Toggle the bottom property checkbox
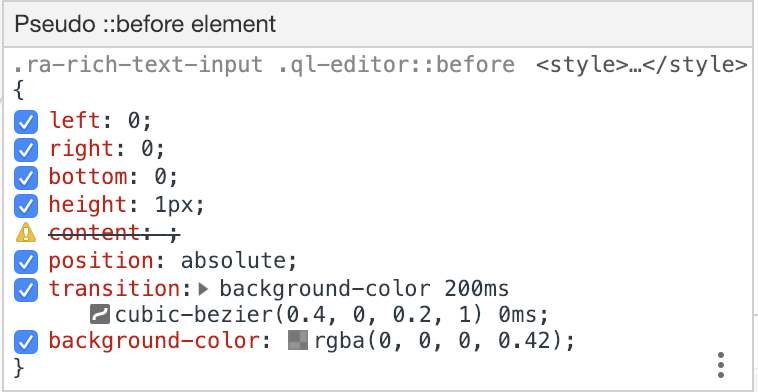 click(x=26, y=178)
